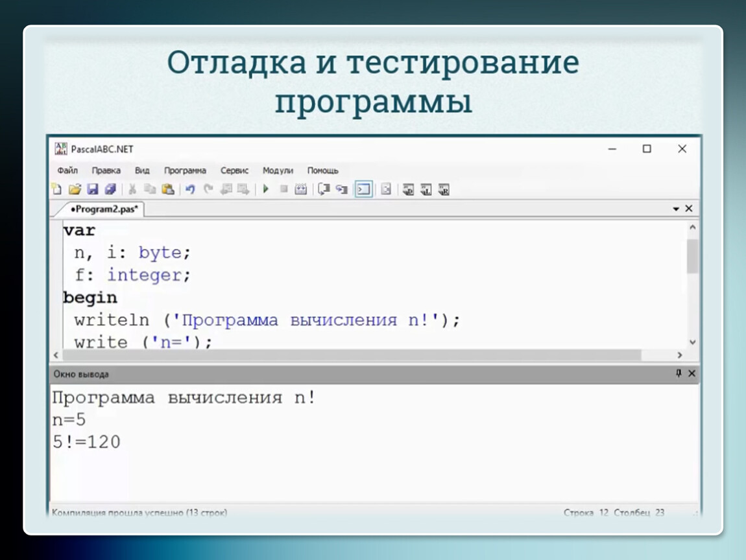Save the program with the floppy disk icon
Viewport: 746px width, 560px height.
92,189
